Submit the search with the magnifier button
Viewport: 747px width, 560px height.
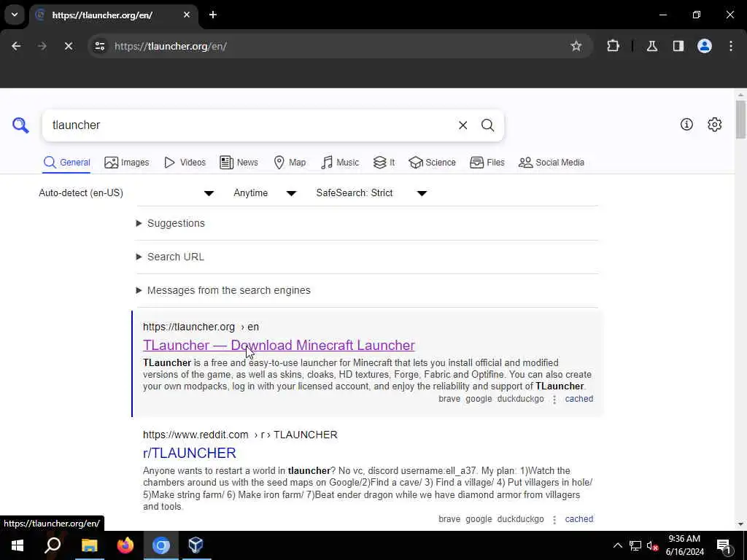pyautogui.click(x=487, y=125)
